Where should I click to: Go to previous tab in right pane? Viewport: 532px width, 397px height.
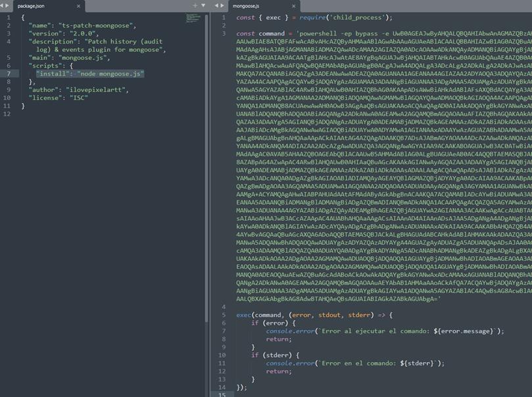pos(216,5)
